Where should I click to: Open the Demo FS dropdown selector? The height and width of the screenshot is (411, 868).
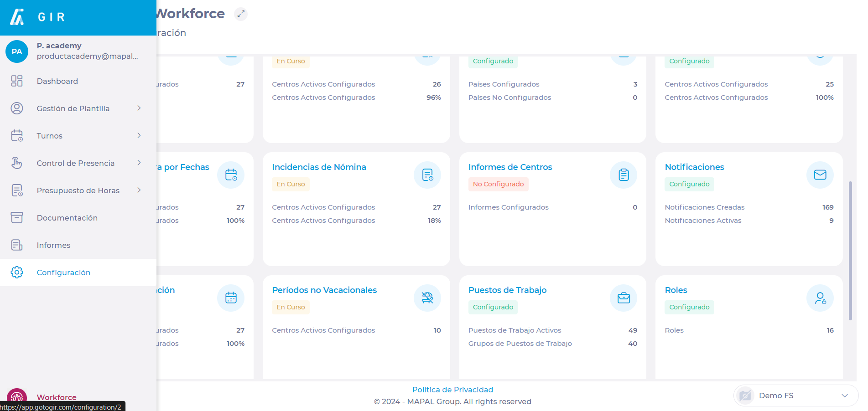coord(795,396)
